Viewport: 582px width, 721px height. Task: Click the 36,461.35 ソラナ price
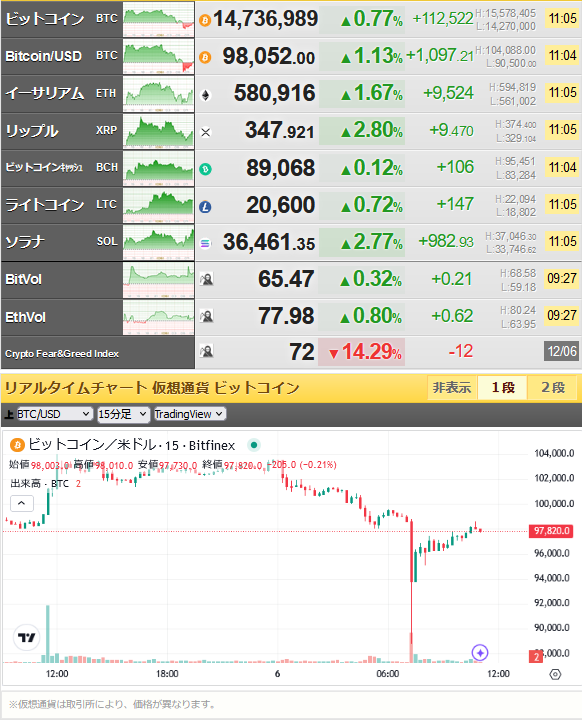point(269,242)
